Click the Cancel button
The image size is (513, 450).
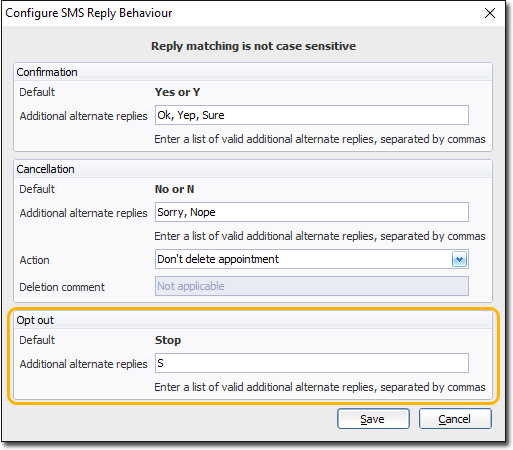pyautogui.click(x=455, y=419)
